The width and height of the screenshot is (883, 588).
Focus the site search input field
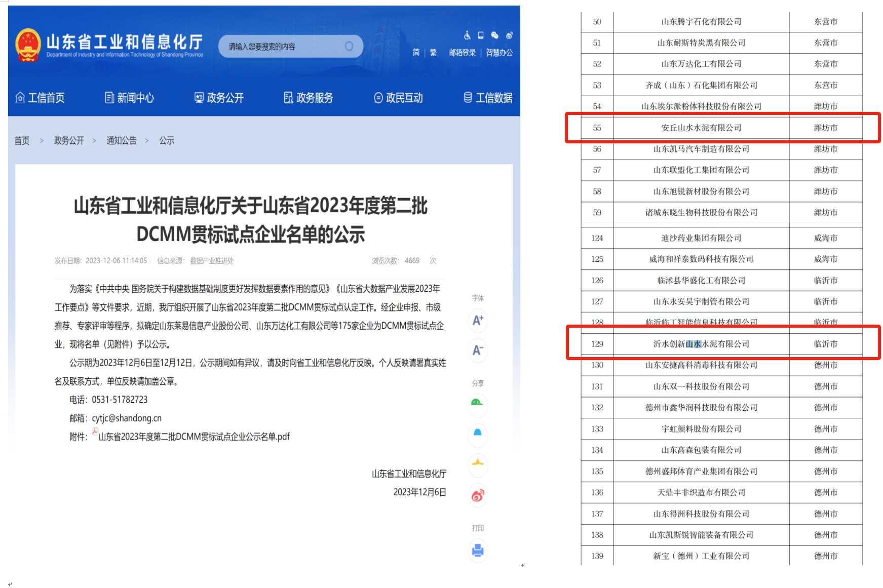coord(284,47)
